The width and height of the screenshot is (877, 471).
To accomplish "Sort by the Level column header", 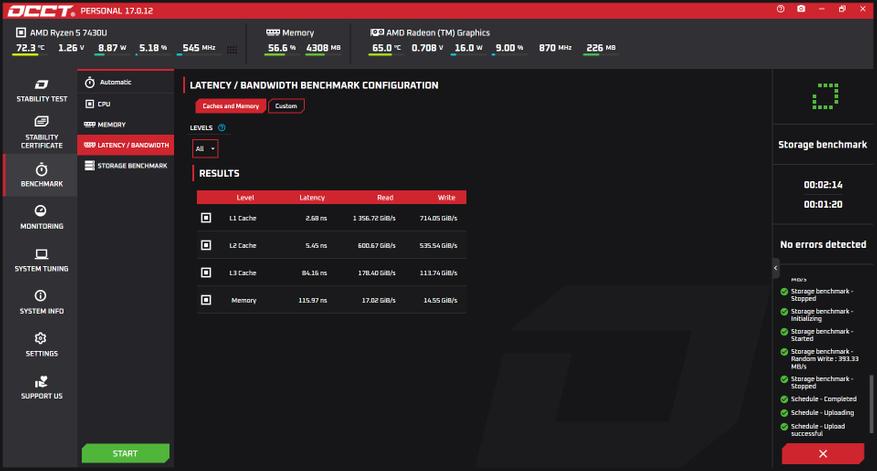I will coord(245,197).
